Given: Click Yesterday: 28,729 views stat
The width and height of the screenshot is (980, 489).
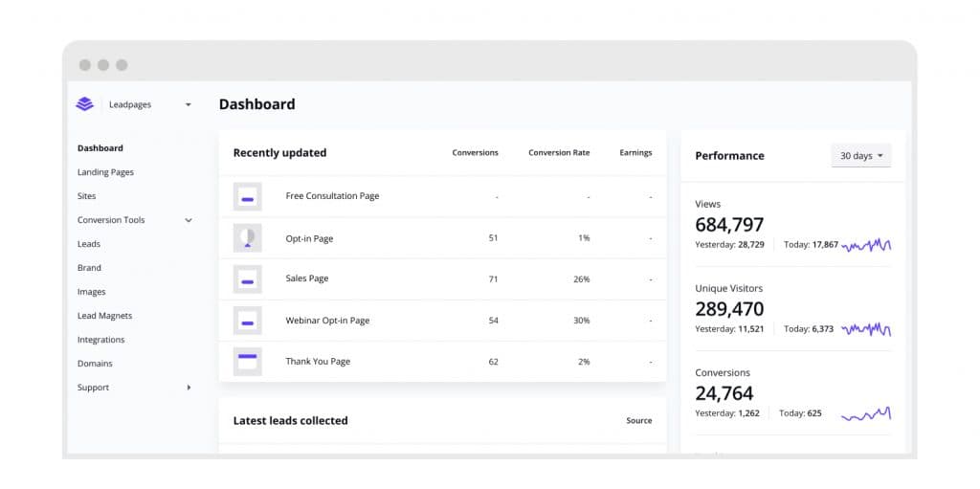Looking at the screenshot, I should pyautogui.click(x=729, y=245).
